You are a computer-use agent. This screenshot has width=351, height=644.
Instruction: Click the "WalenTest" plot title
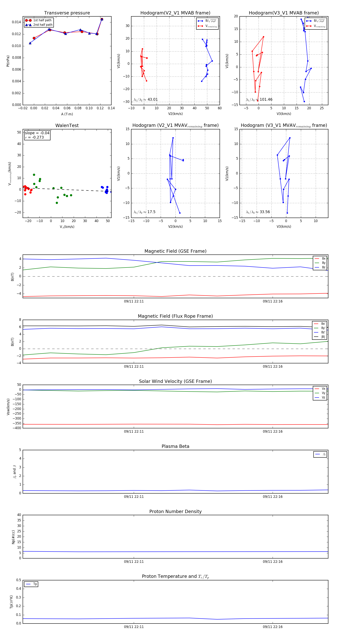[x=67, y=125]
